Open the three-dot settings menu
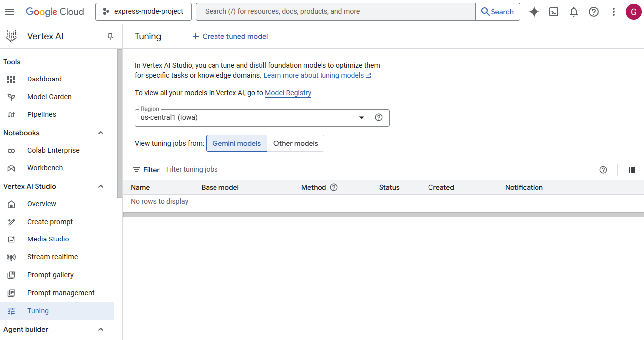This screenshot has width=644, height=340. [x=614, y=12]
